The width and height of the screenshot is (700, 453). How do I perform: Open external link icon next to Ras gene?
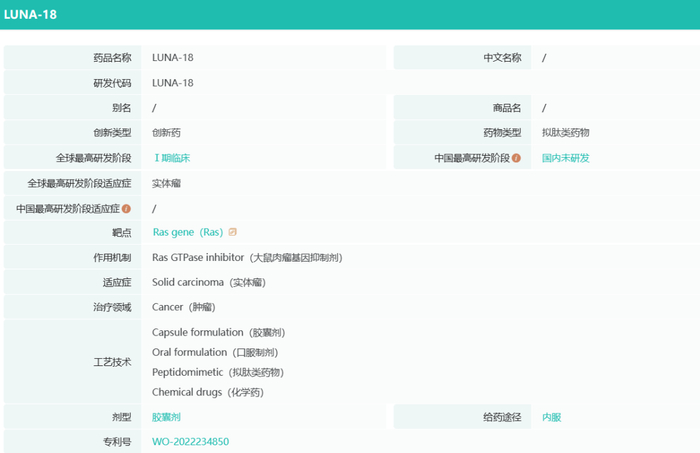[233, 232]
